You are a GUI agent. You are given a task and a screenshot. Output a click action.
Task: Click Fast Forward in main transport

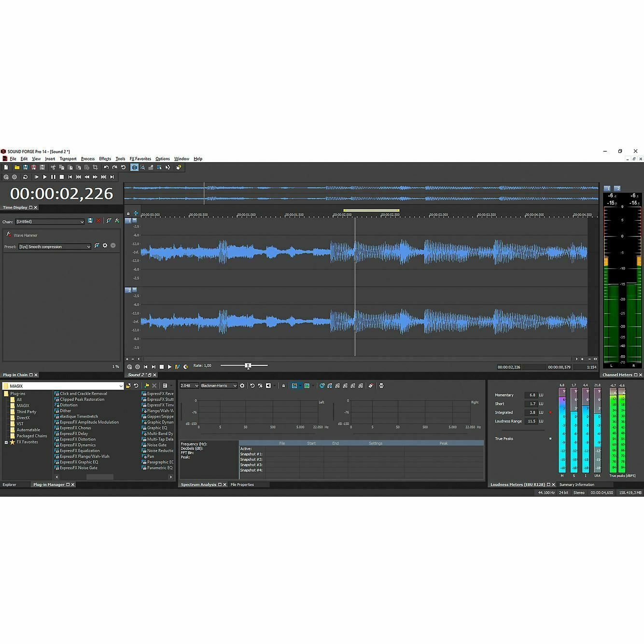pyautogui.click(x=95, y=177)
